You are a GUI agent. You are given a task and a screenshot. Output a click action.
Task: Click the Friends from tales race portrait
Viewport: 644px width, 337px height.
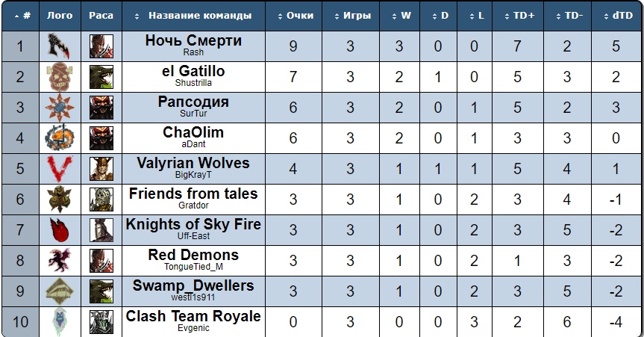(101, 200)
